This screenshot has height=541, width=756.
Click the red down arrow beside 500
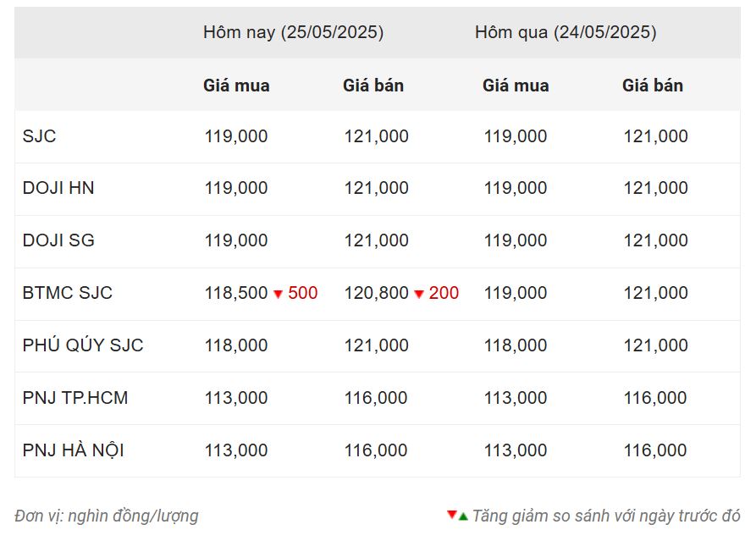[x=279, y=294]
